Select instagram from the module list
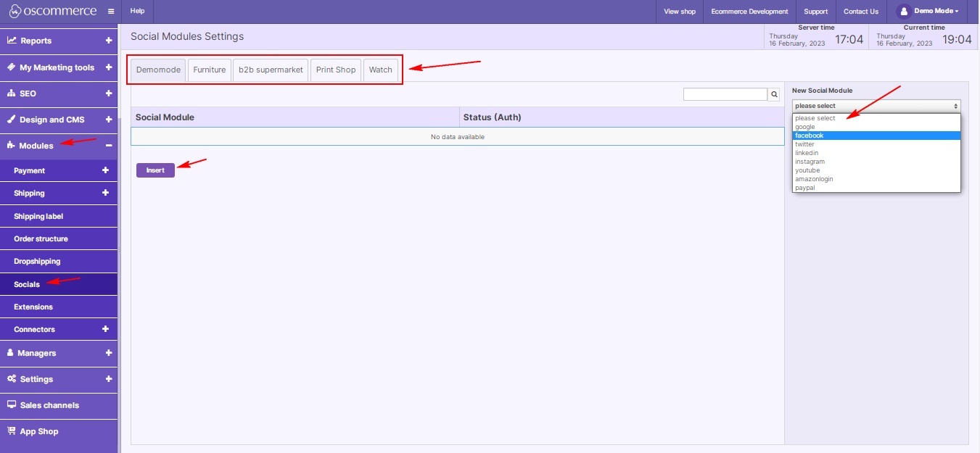Screen dimensions: 980x453 (x=876, y=162)
